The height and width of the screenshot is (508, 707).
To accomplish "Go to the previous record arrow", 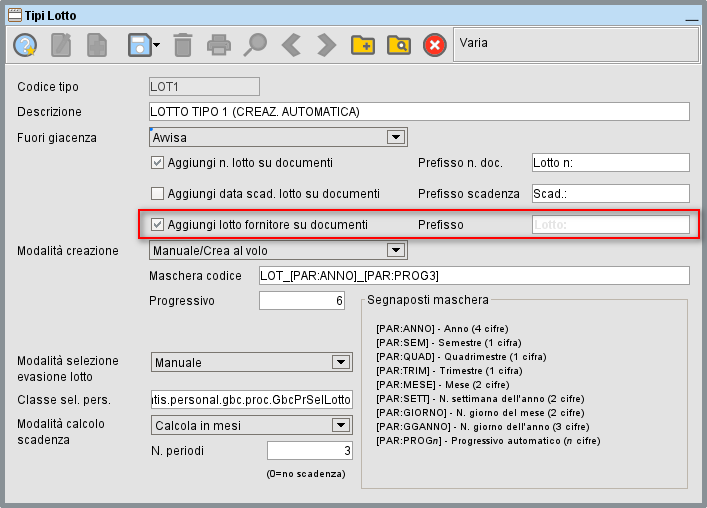I will [x=291, y=45].
